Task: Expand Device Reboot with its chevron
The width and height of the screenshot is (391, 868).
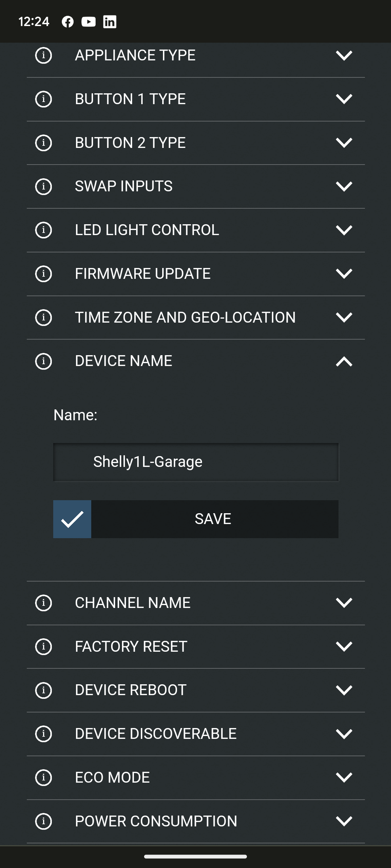Action: click(x=344, y=690)
